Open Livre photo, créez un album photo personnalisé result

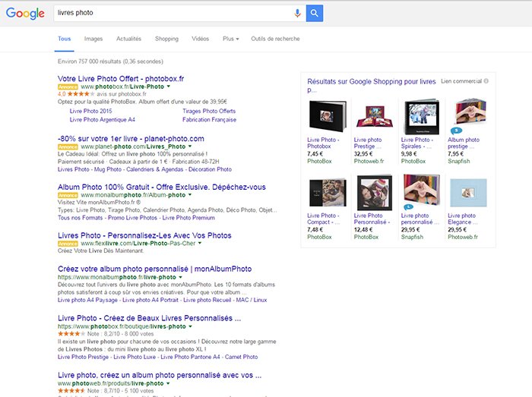pyautogui.click(x=160, y=375)
